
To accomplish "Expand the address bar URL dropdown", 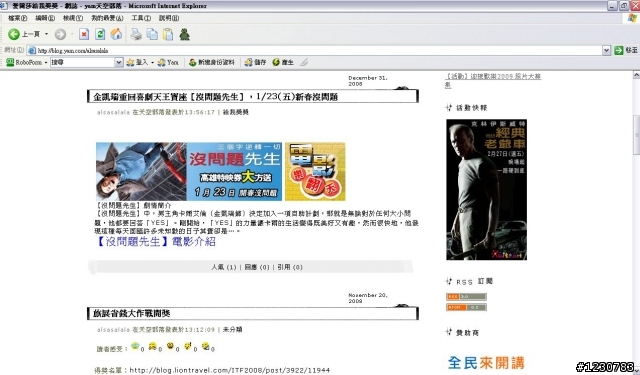I will (x=607, y=50).
